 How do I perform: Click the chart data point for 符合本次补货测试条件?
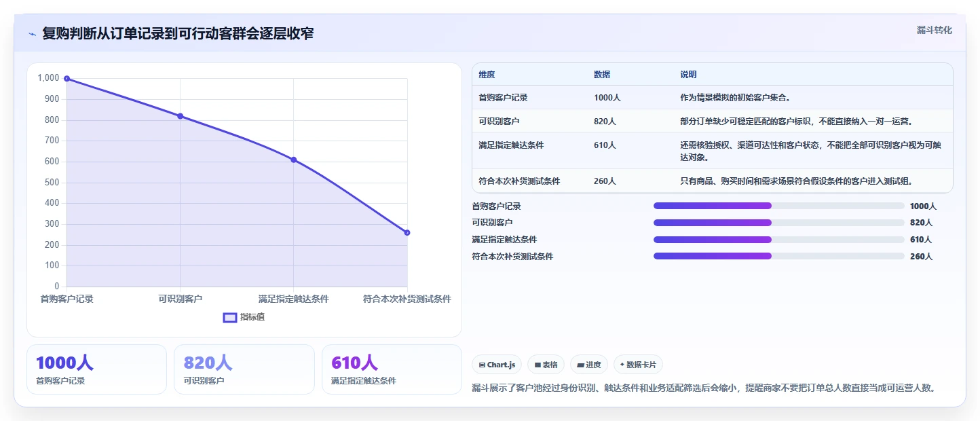point(407,232)
